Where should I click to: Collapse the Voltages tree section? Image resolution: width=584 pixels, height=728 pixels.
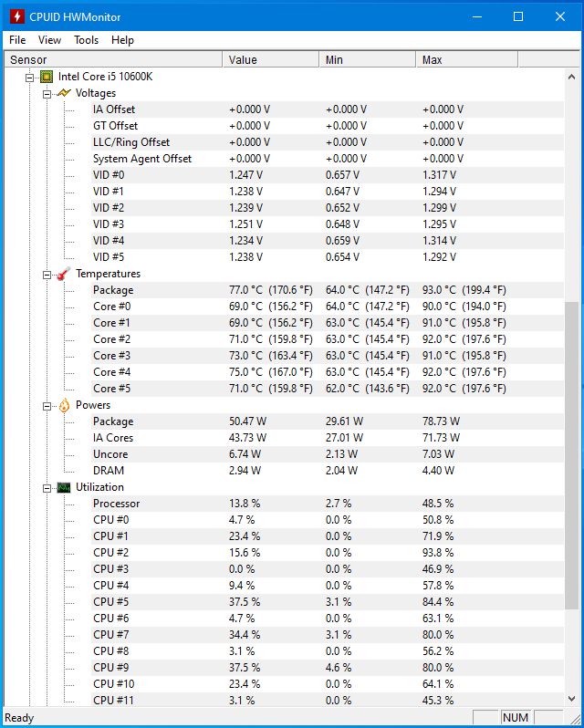(x=47, y=94)
